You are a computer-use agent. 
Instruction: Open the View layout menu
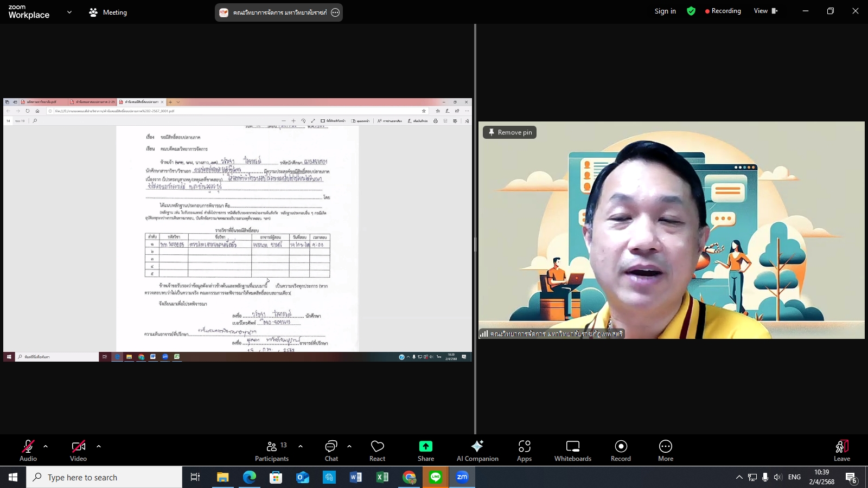click(765, 11)
